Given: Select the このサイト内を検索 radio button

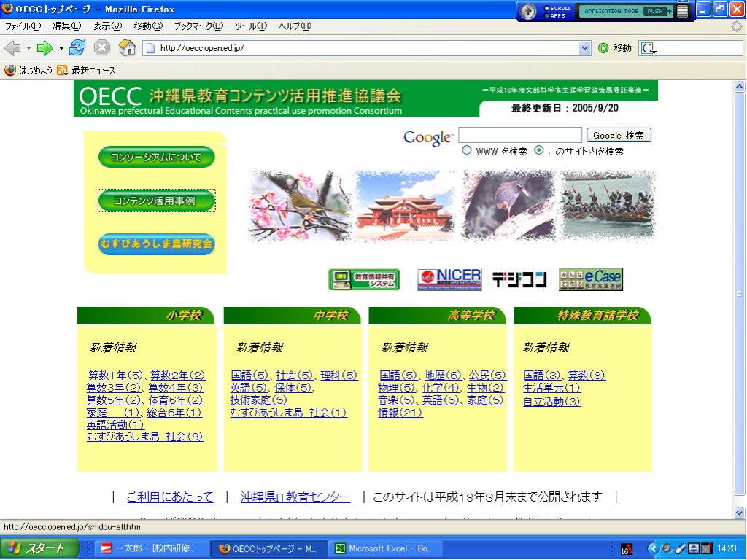Looking at the screenshot, I should [x=539, y=150].
